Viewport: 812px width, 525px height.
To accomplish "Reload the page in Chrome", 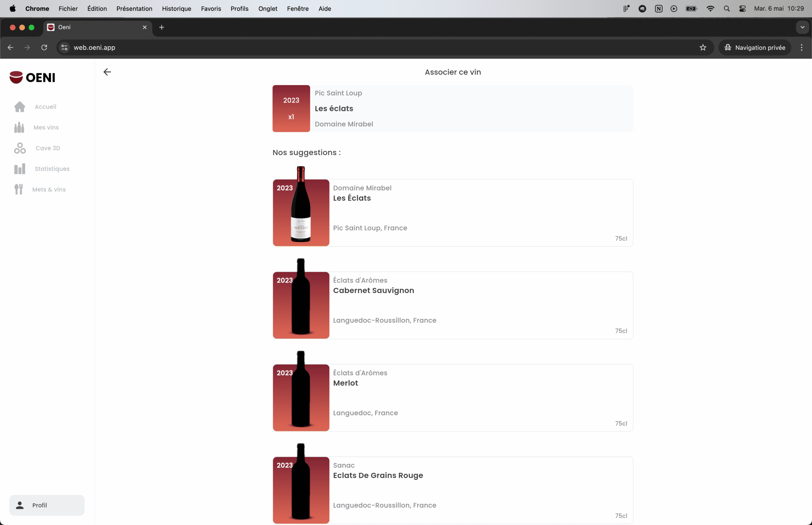I will (44, 47).
